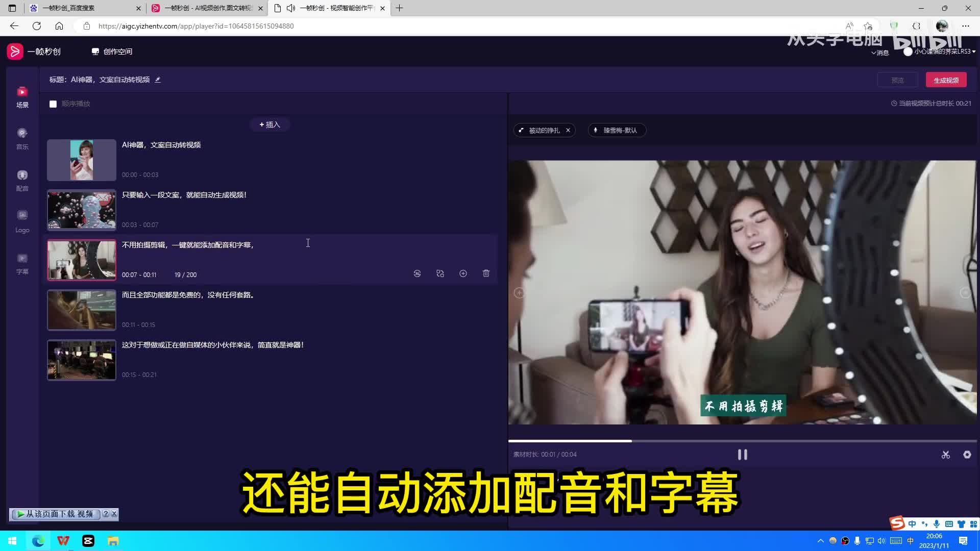980x551 pixels.
Task: Open the 臻雪梅-默认 voice selector
Action: 617,130
